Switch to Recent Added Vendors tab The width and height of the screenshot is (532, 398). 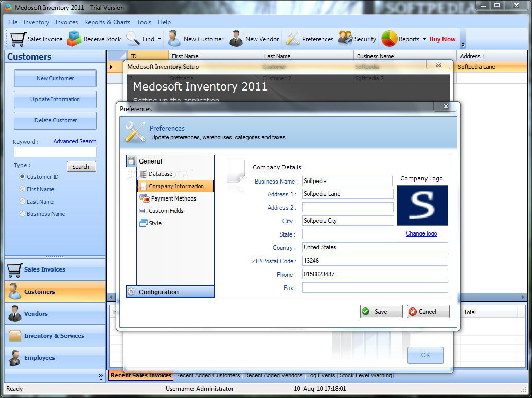273,375
